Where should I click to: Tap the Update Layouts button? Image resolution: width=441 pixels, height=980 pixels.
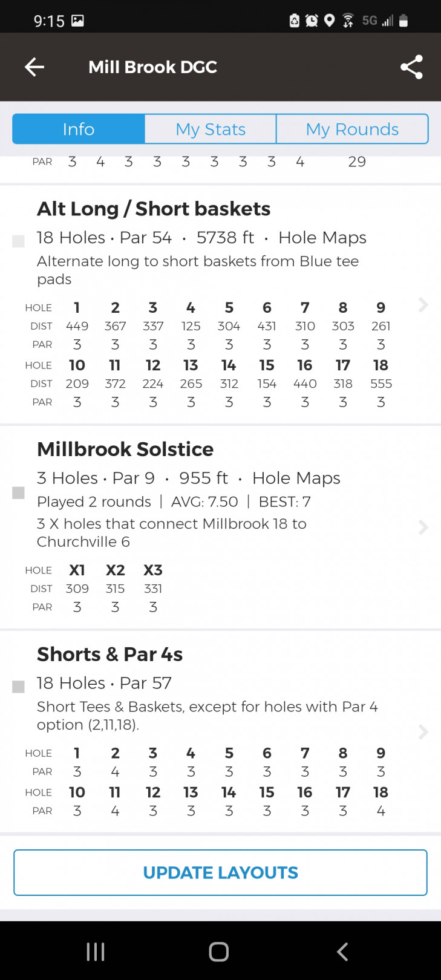(x=220, y=872)
